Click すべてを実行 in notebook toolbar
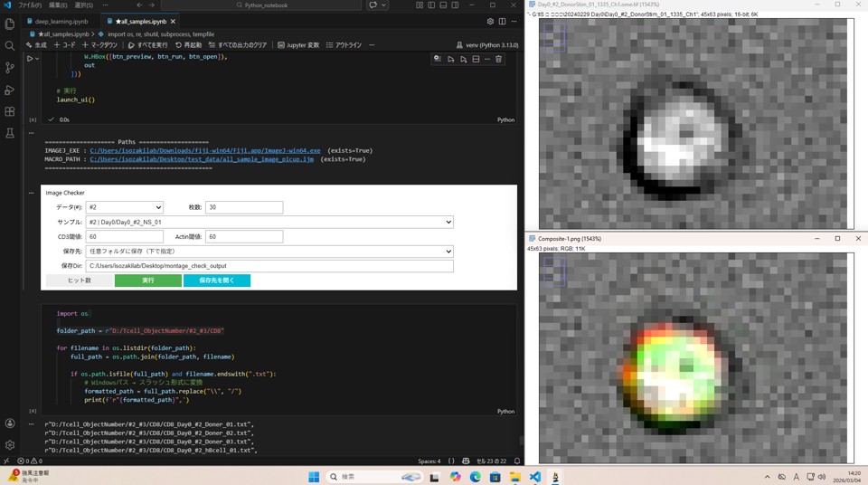 [x=147, y=45]
